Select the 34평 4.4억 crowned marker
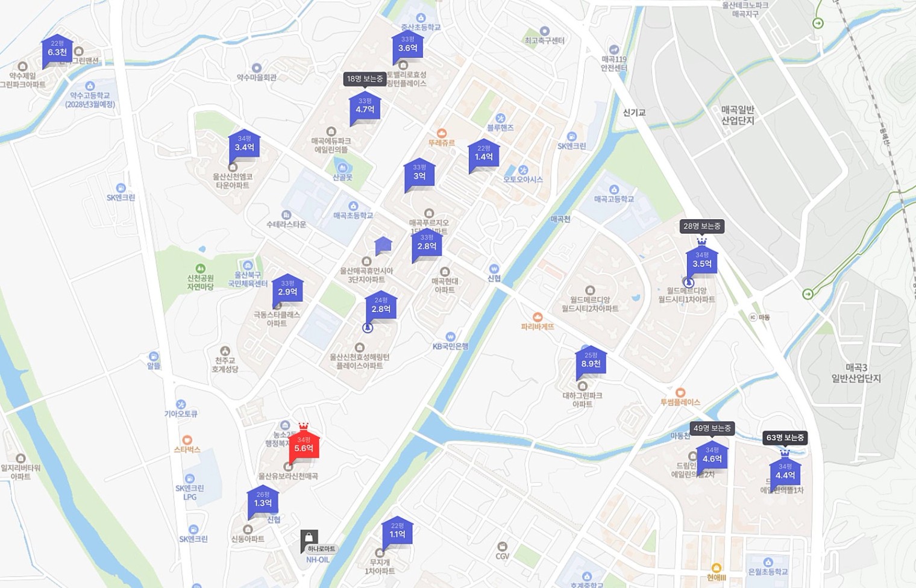916x588 pixels. (785, 471)
